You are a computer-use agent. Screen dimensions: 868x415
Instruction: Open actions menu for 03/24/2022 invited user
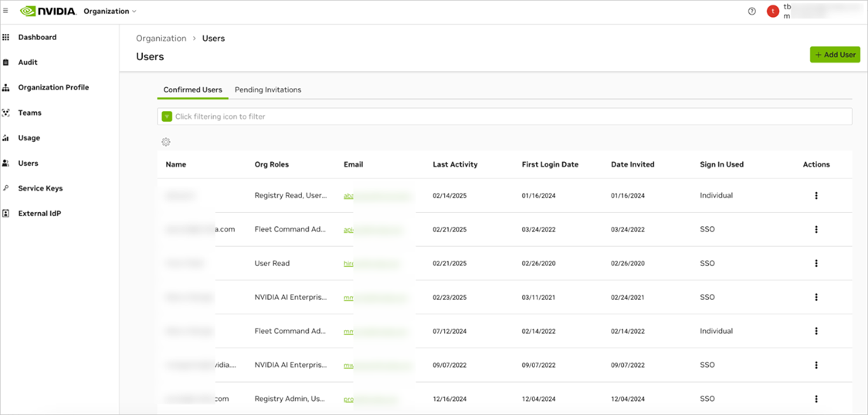816,229
